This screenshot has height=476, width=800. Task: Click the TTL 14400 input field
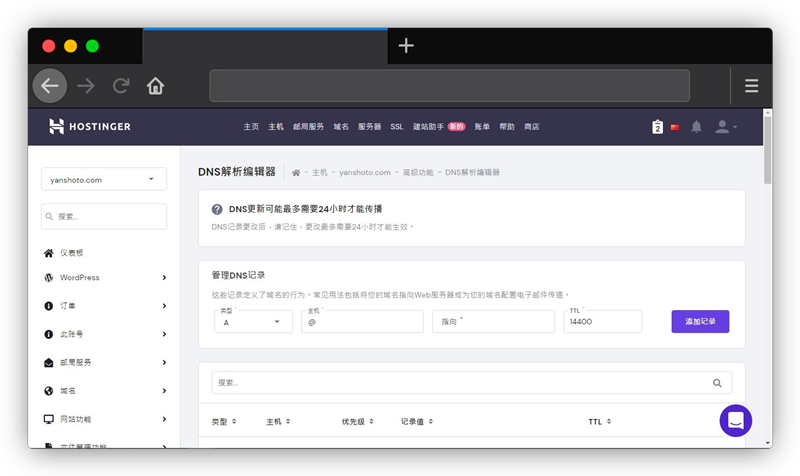point(603,321)
